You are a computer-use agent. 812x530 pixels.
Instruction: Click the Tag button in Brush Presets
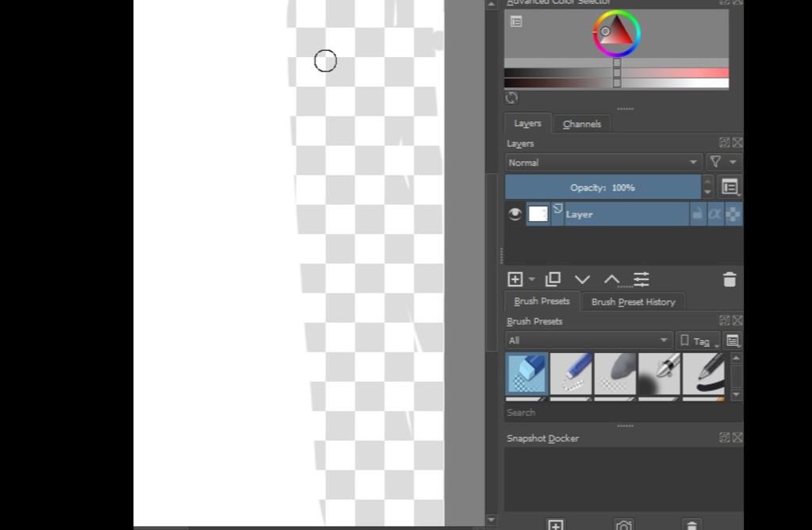(x=698, y=341)
